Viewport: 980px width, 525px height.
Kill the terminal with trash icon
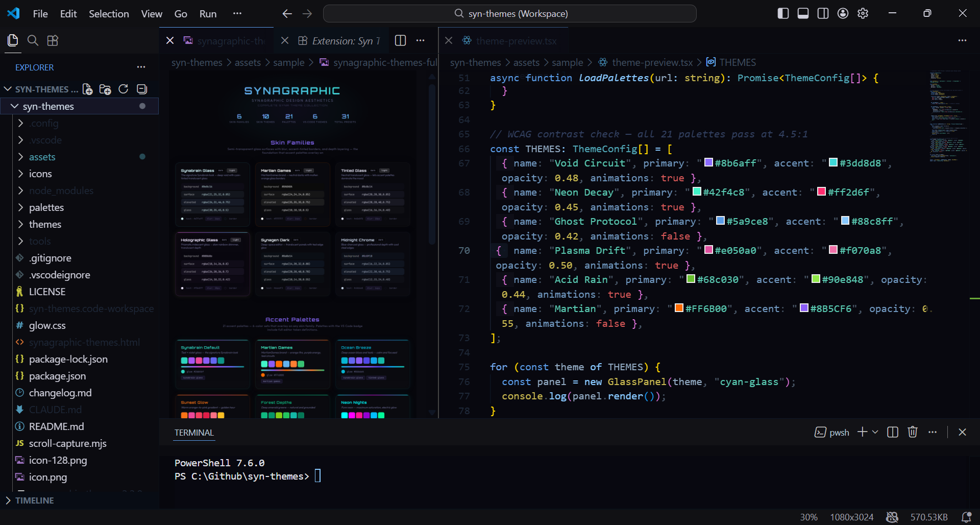pos(913,433)
